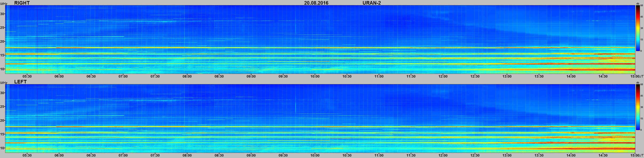This screenshot has width=644, height=158.
Task: Click the 10 MHz tick in RIGHT panel
Action: coord(2,69)
